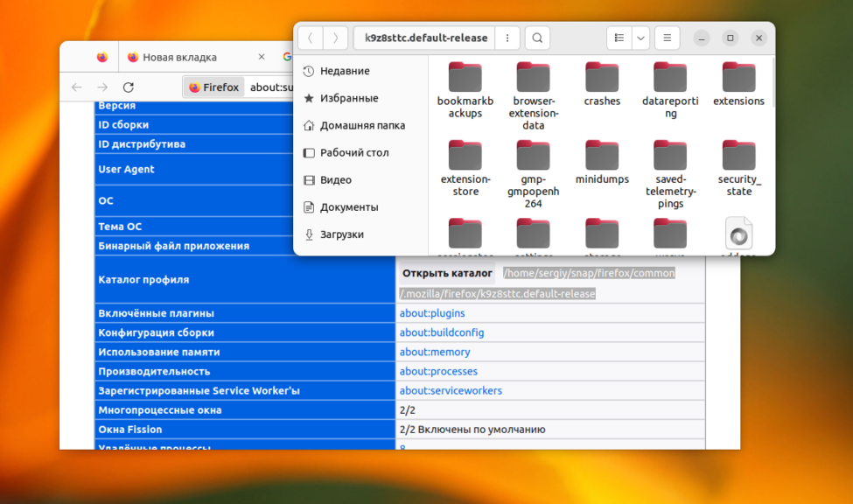
Task: Switch file manager to list view
Action: tap(619, 38)
